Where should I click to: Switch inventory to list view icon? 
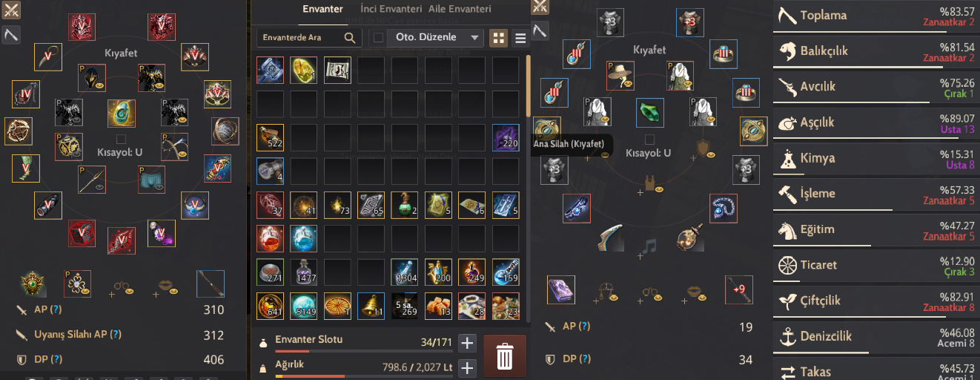tap(520, 38)
